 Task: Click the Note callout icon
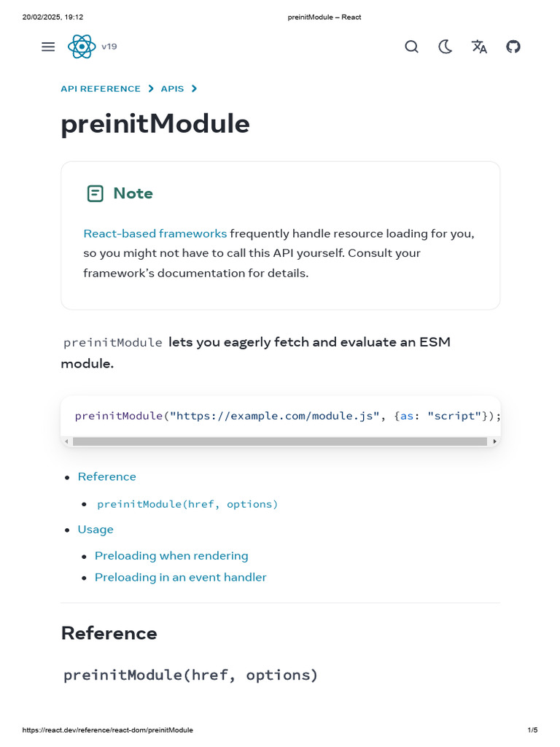(x=95, y=193)
